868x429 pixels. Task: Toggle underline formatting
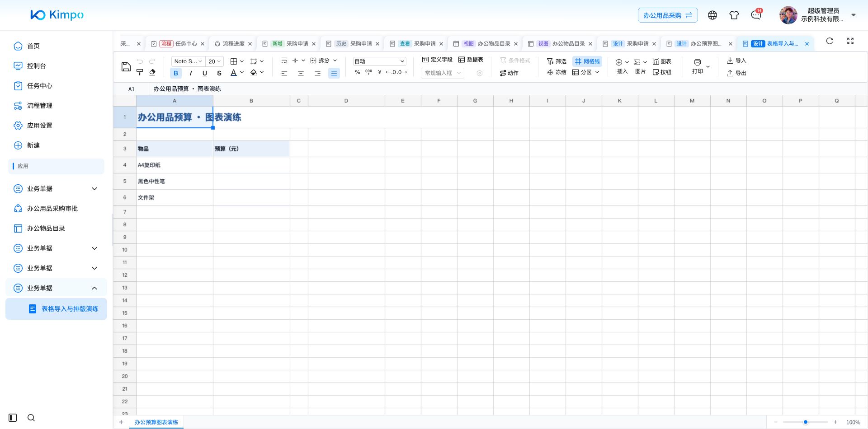click(205, 73)
